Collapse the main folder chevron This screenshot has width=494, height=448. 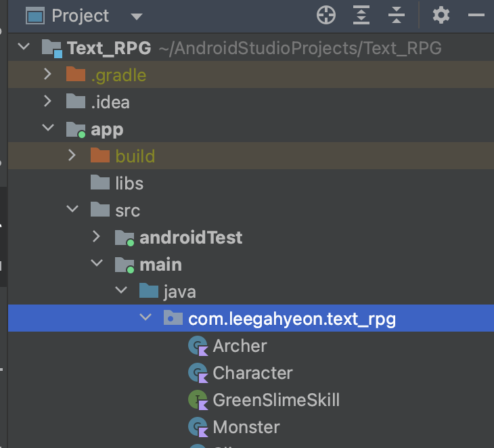tap(97, 263)
